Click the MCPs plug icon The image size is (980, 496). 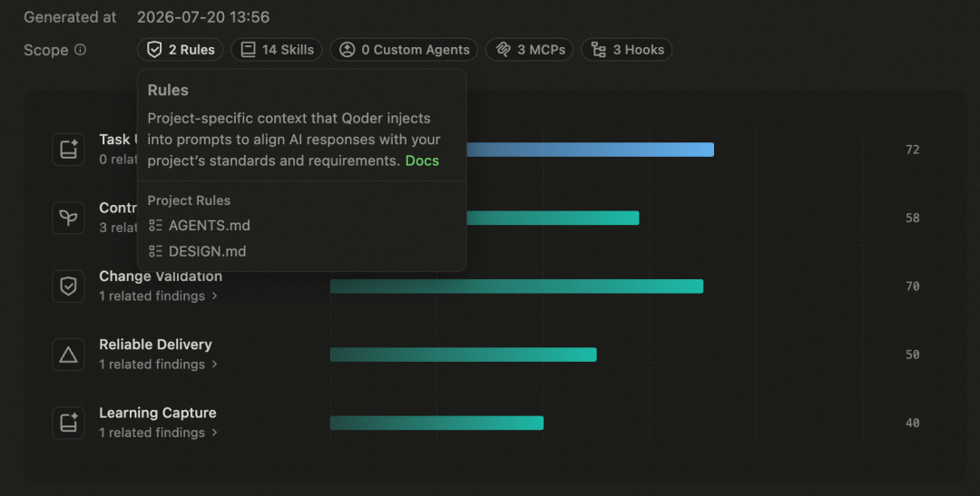click(x=503, y=49)
